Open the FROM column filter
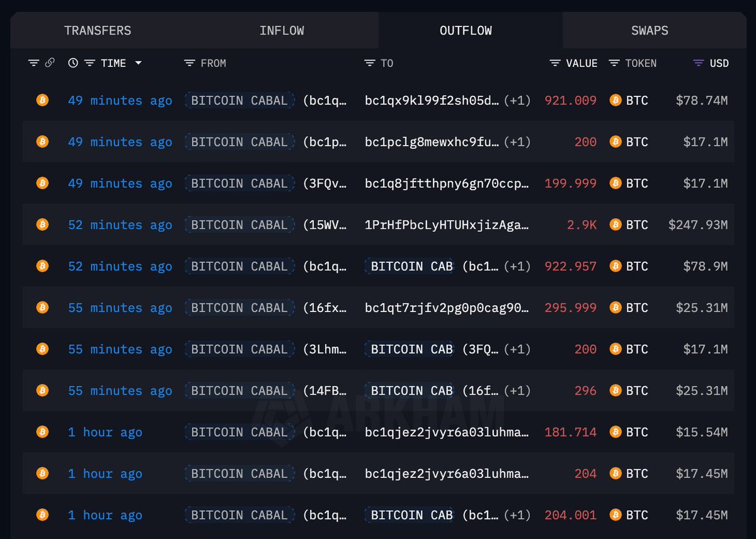756x539 pixels. (190, 63)
